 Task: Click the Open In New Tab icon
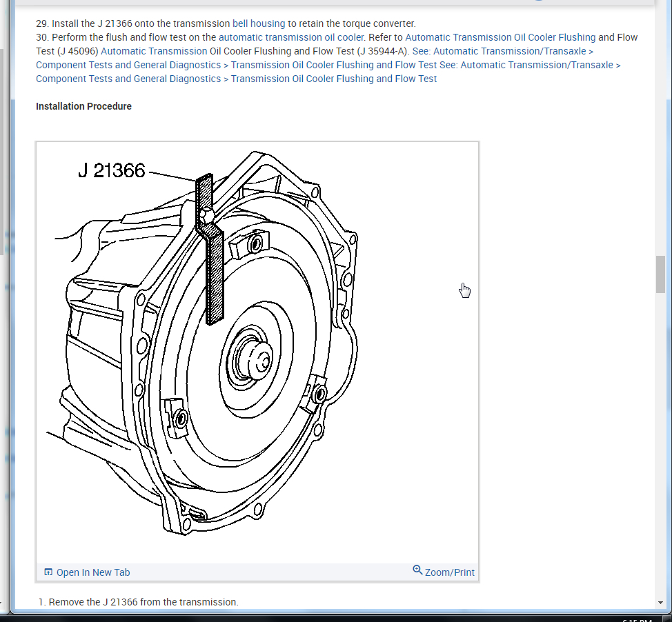tap(48, 572)
